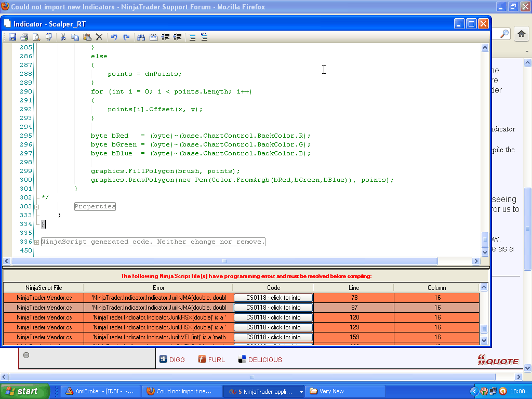The image size is (532, 399).
Task: Click Firefox page horizontal scrollbar thumb
Action: pyautogui.click(x=252, y=377)
